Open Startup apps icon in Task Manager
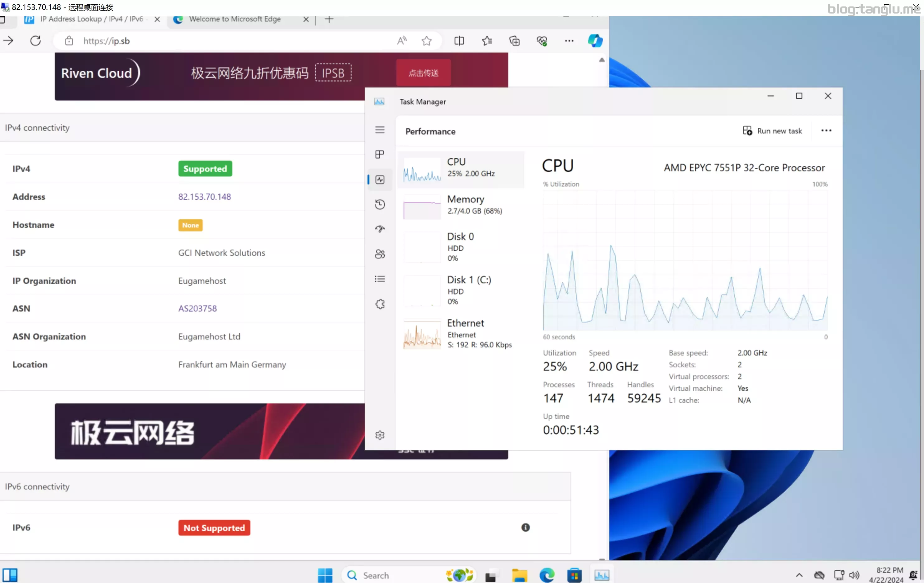This screenshot has height=583, width=924. tap(380, 229)
